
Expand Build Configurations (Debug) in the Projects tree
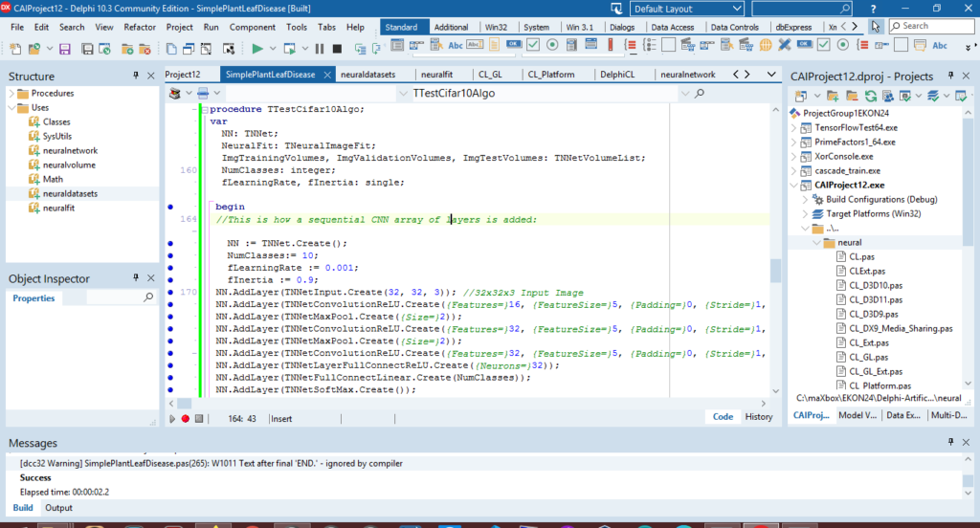pyautogui.click(x=806, y=199)
